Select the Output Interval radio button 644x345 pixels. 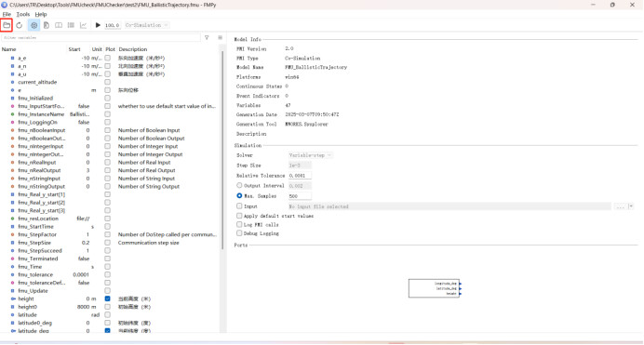click(x=239, y=185)
